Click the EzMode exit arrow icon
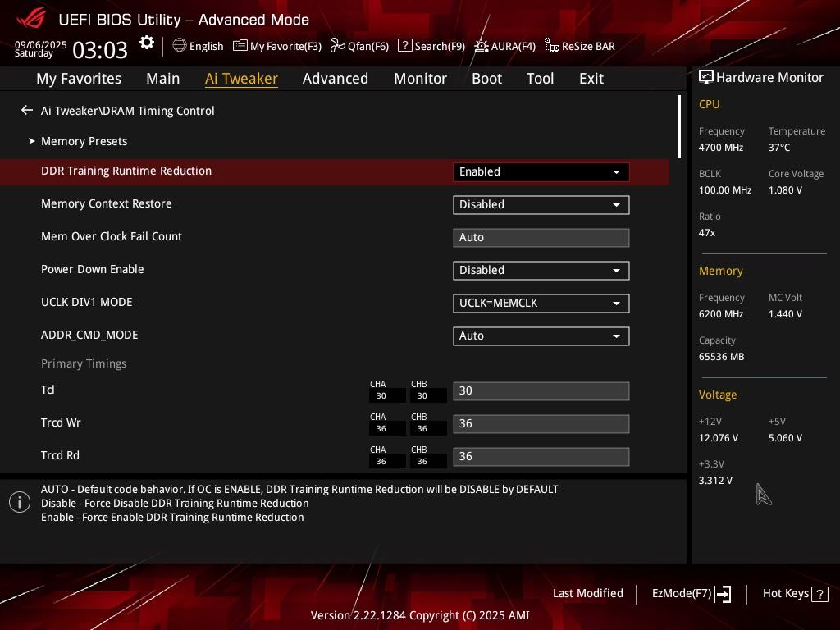This screenshot has height=630, width=840. (x=723, y=594)
